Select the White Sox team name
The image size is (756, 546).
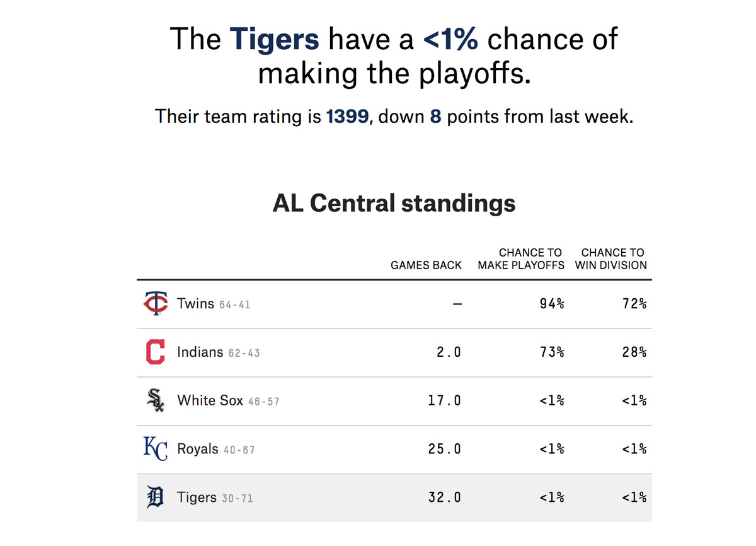tap(210, 400)
